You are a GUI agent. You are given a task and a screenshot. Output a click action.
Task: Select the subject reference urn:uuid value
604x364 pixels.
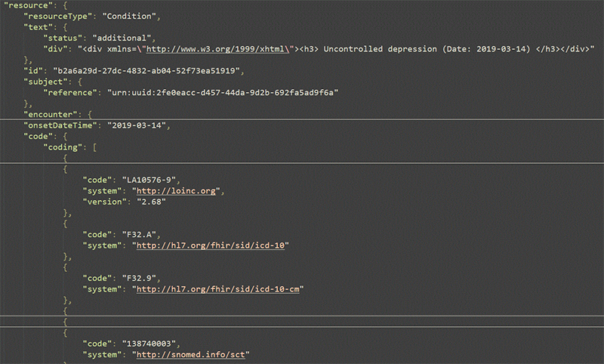click(223, 93)
